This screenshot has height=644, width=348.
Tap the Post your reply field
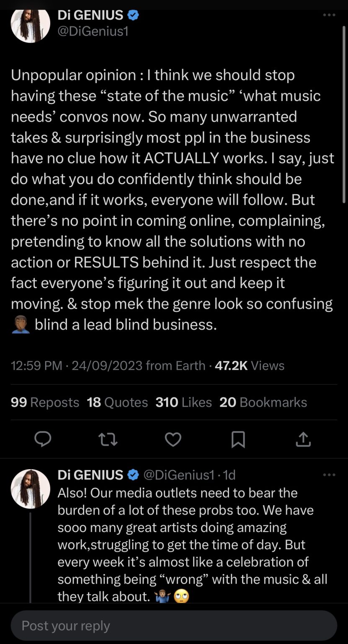coord(174,626)
